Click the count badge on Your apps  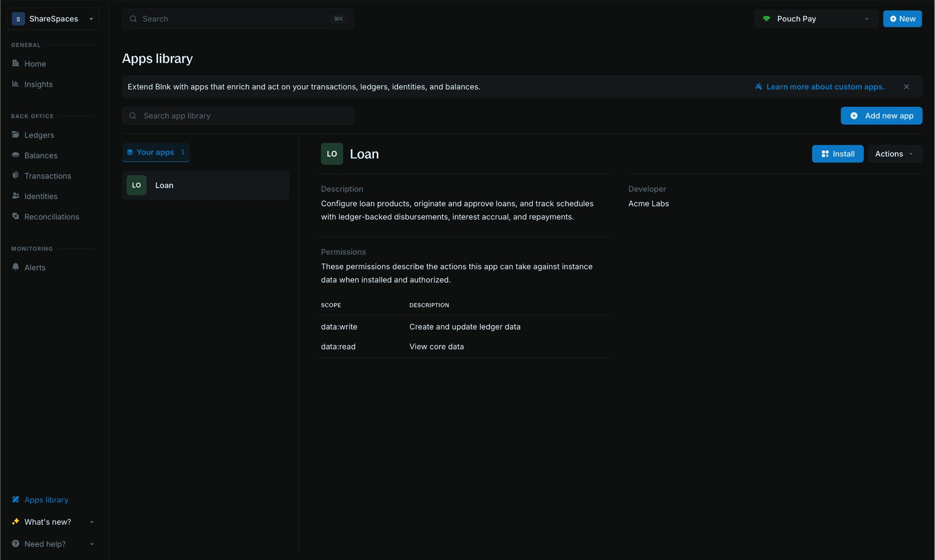pos(183,152)
